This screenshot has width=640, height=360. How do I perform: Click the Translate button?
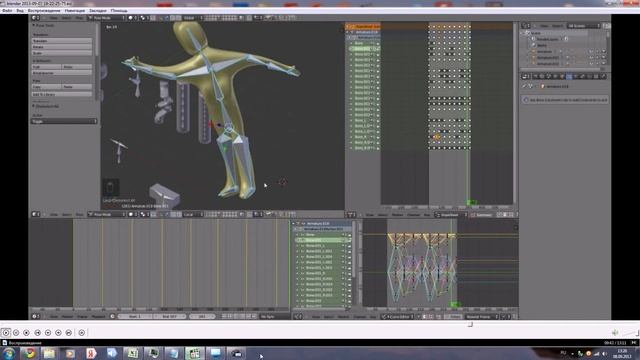(x=62, y=41)
